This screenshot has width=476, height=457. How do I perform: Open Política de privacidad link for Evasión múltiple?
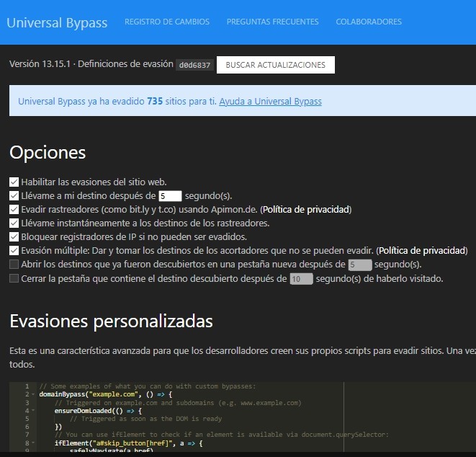point(422,250)
